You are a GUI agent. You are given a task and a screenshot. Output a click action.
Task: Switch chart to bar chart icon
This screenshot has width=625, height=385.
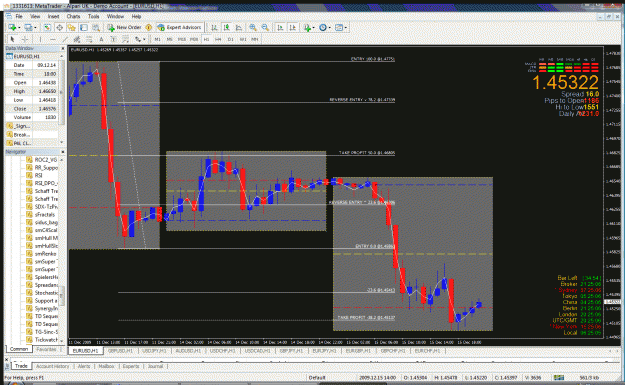click(214, 28)
